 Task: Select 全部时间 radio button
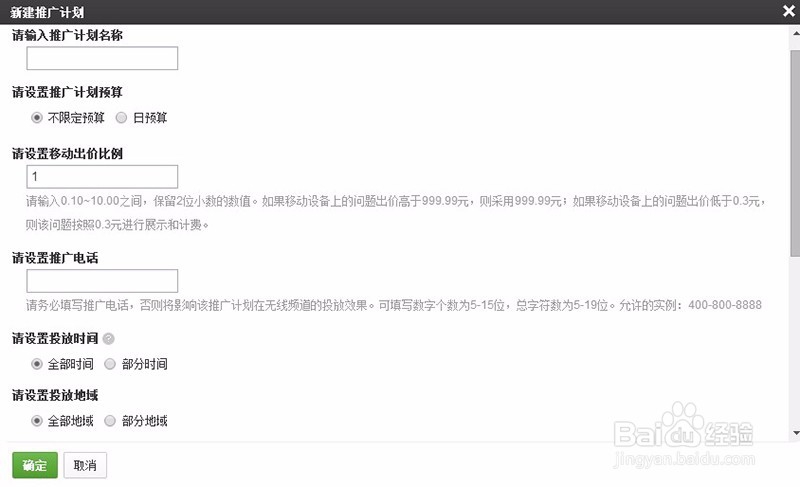(37, 364)
